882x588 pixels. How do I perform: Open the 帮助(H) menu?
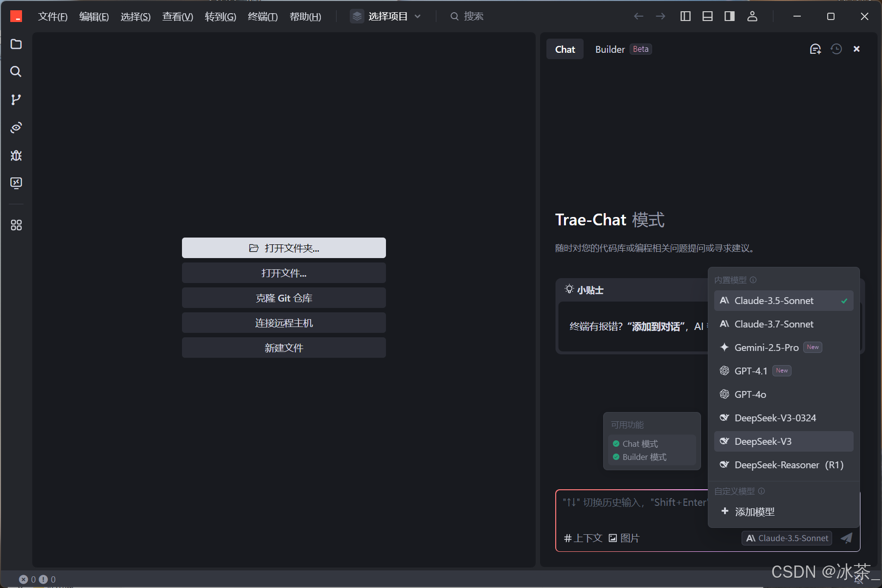tap(305, 17)
